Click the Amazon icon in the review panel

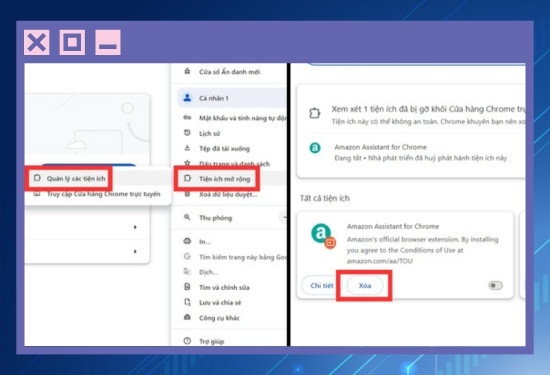315,148
